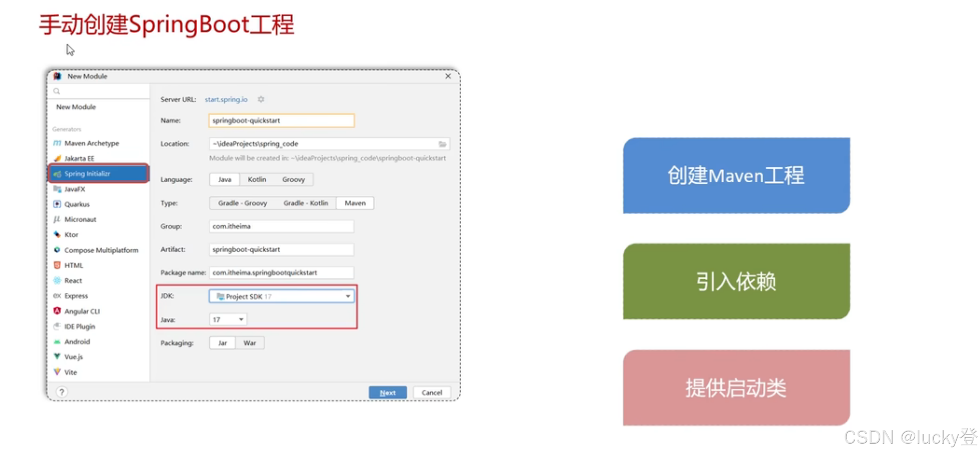The height and width of the screenshot is (454, 980).
Task: Open Server URL settings gear
Action: (x=261, y=99)
